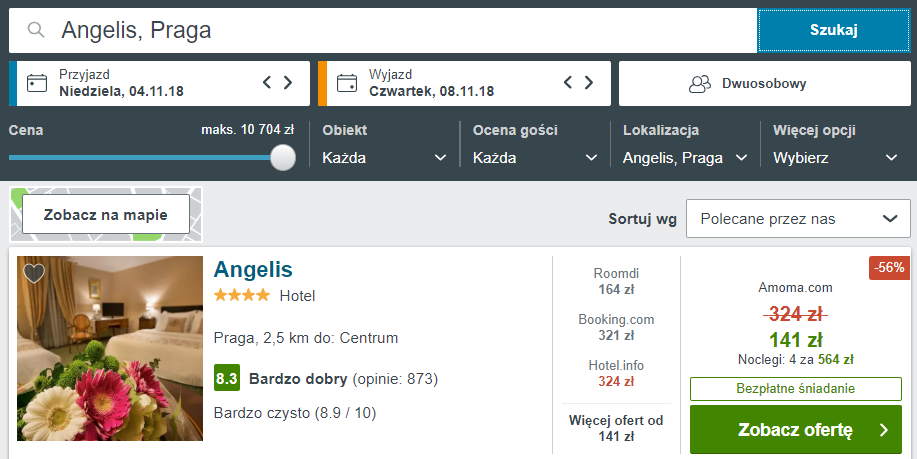Open the Dwuosobowy room type selector

pyautogui.click(x=763, y=83)
